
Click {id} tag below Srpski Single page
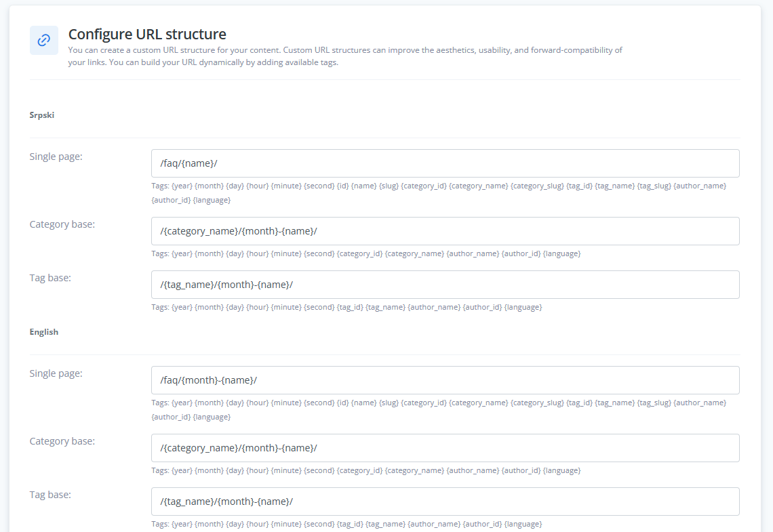(x=342, y=186)
